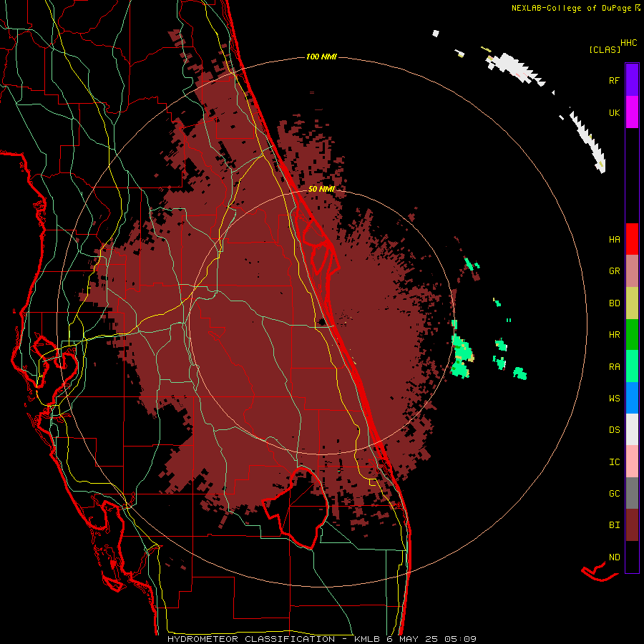The width and height of the screenshot is (644, 644).
Task: Click the GC legend label
Action: coord(614,494)
